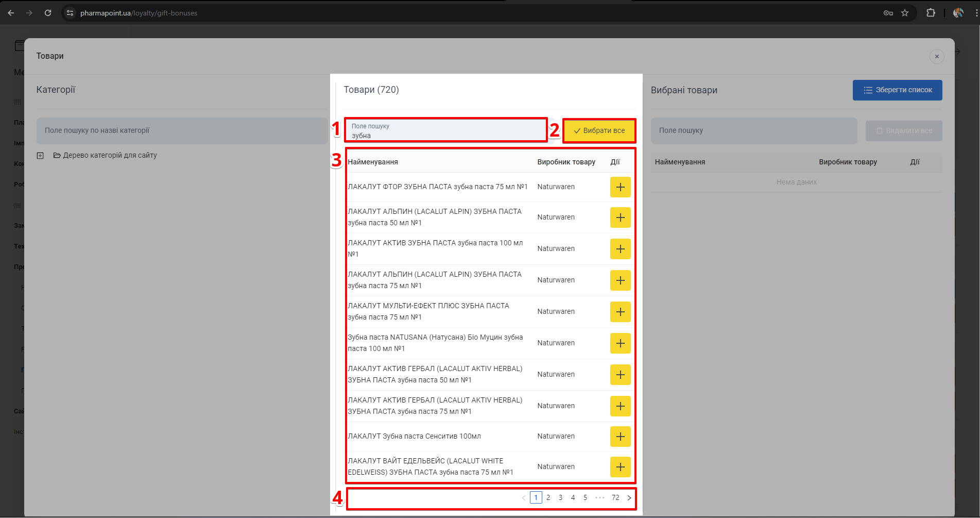980x518 pixels.
Task: Close the Товари dialog
Action: (x=936, y=57)
